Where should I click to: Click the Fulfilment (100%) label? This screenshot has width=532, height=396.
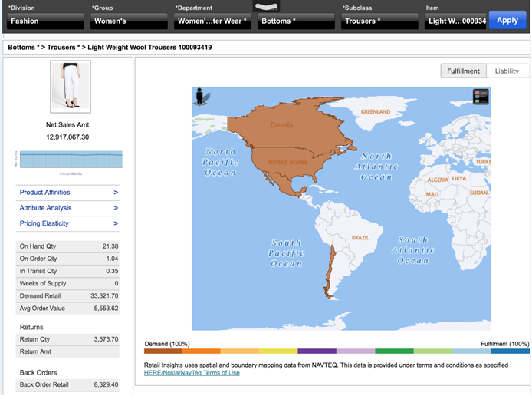pos(505,344)
